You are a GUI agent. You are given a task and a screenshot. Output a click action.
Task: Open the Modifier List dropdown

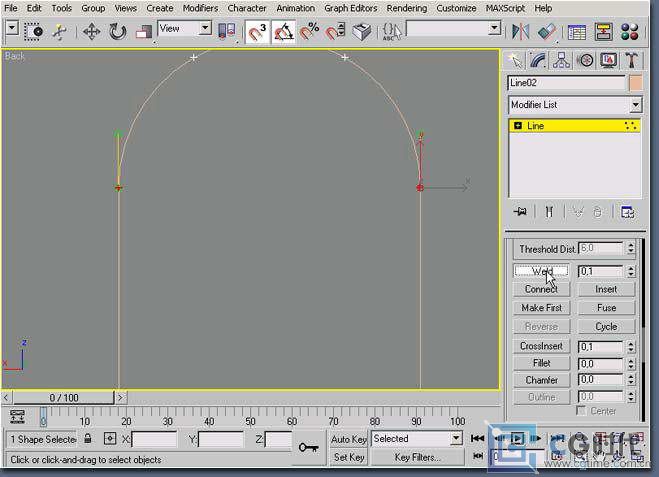tap(575, 105)
